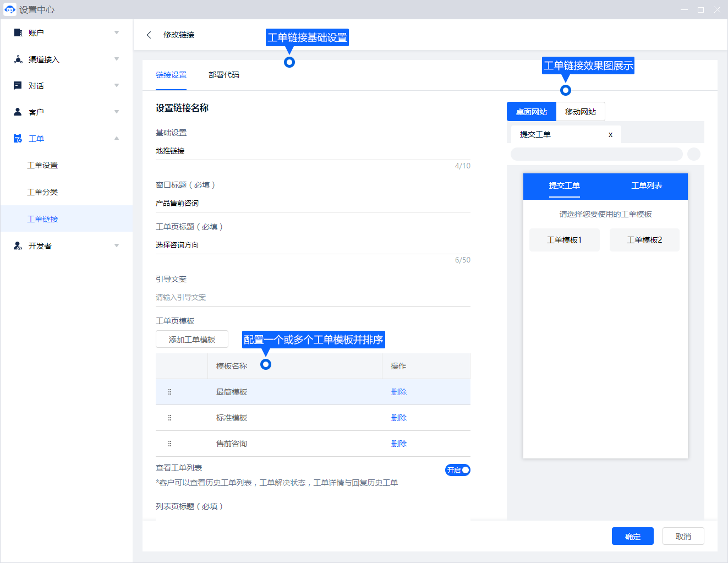Close the 提交工单 preview tab
Image resolution: width=728 pixels, height=563 pixels.
[610, 135]
